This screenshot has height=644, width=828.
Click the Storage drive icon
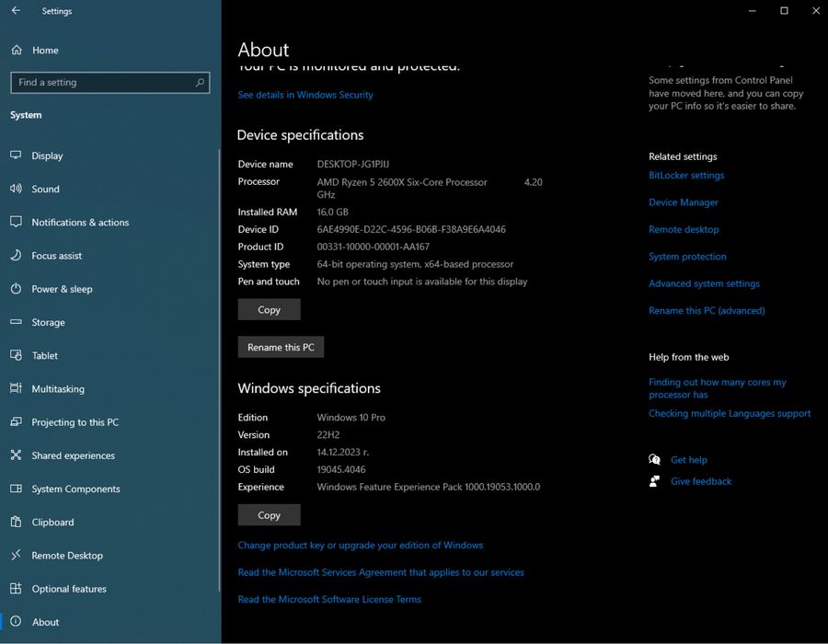[16, 321]
